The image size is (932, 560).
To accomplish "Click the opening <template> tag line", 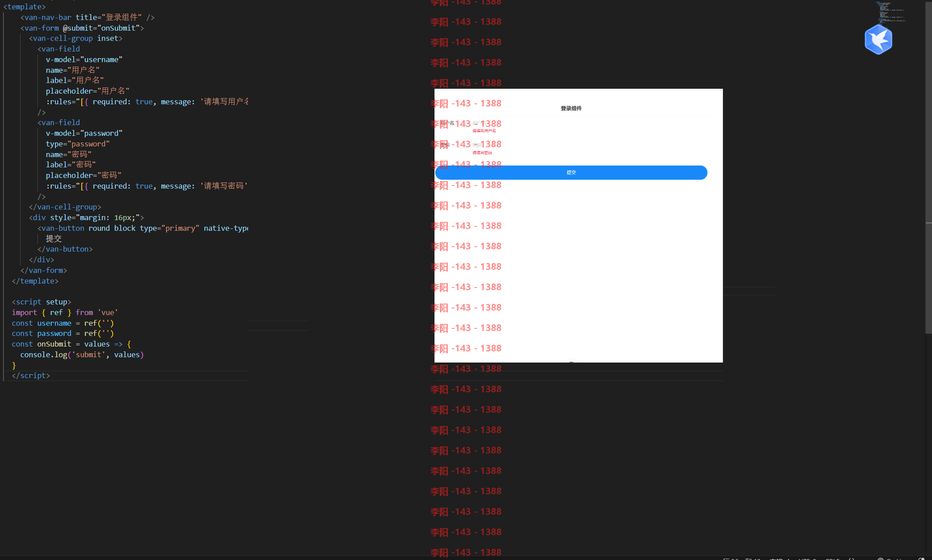I will point(24,7).
